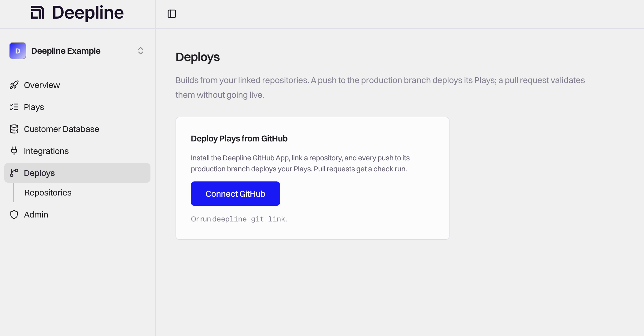644x336 pixels.
Task: Select Integrations in the sidebar
Action: pos(77,151)
